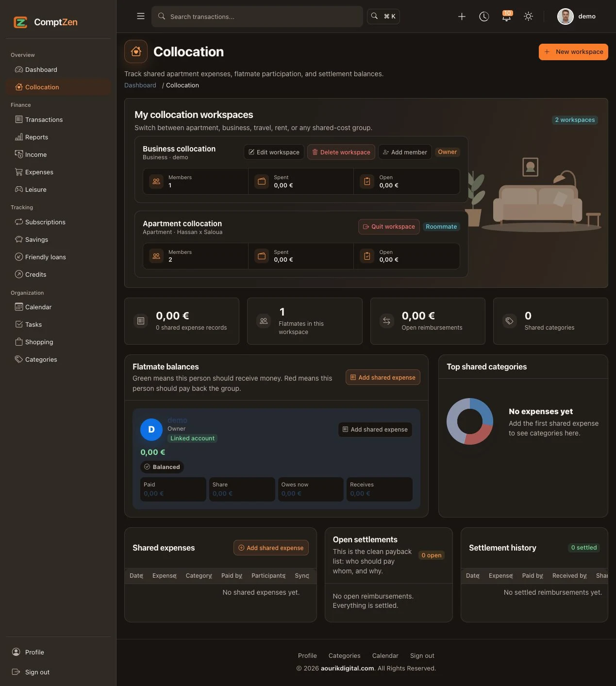Screen dimensions: 616x686
Task: Click the Search transactions input field
Action: [x=257, y=17]
